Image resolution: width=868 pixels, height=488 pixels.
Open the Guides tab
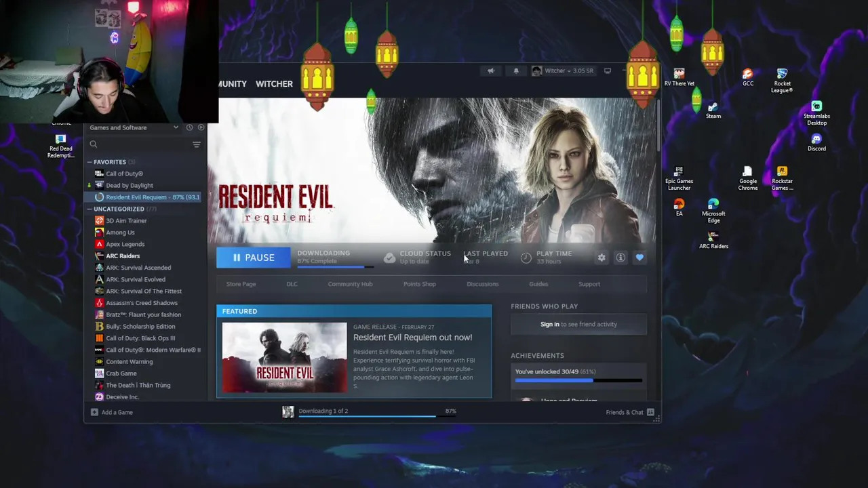tap(538, 284)
